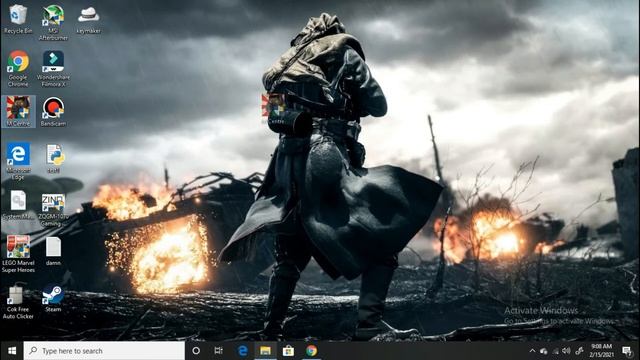Viewport: 640px width, 360px height.
Task: Select the keymaker desktop icon
Action: click(88, 19)
